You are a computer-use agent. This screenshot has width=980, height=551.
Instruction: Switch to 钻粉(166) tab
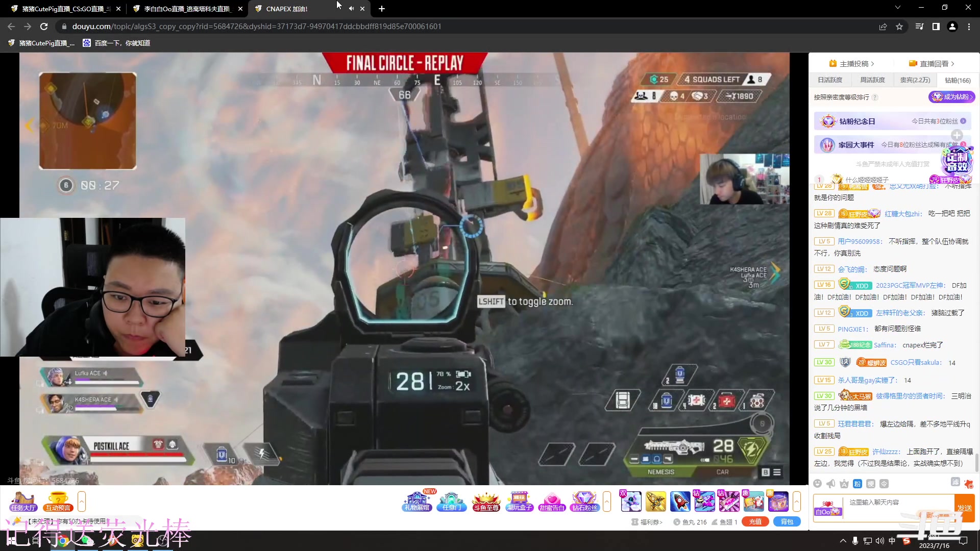click(958, 81)
